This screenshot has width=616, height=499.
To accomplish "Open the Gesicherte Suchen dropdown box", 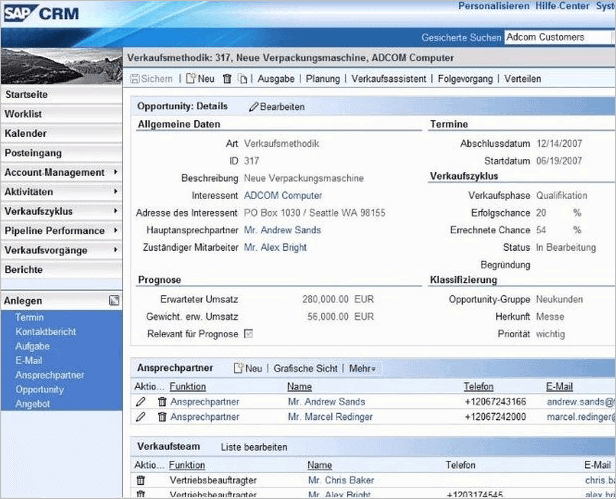I will point(558,37).
